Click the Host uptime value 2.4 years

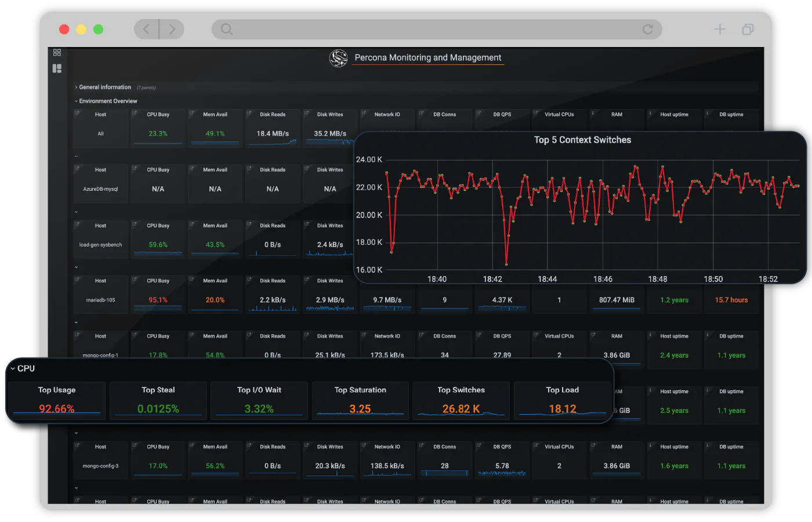[674, 355]
